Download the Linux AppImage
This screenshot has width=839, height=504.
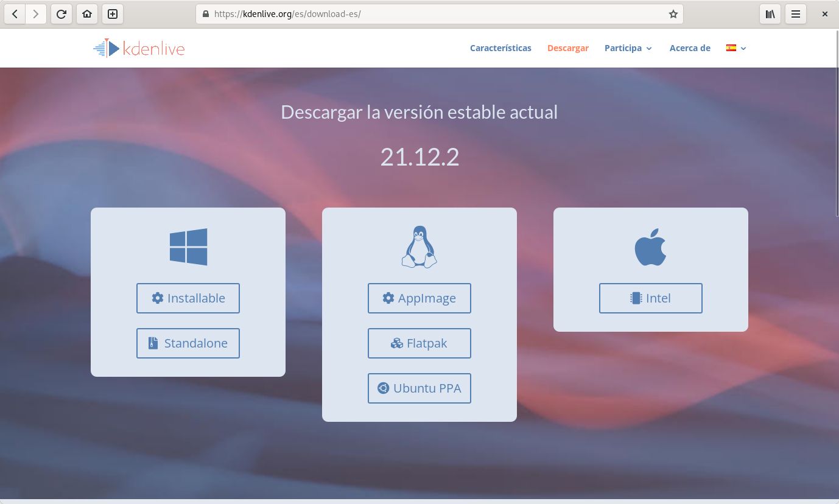(x=419, y=298)
